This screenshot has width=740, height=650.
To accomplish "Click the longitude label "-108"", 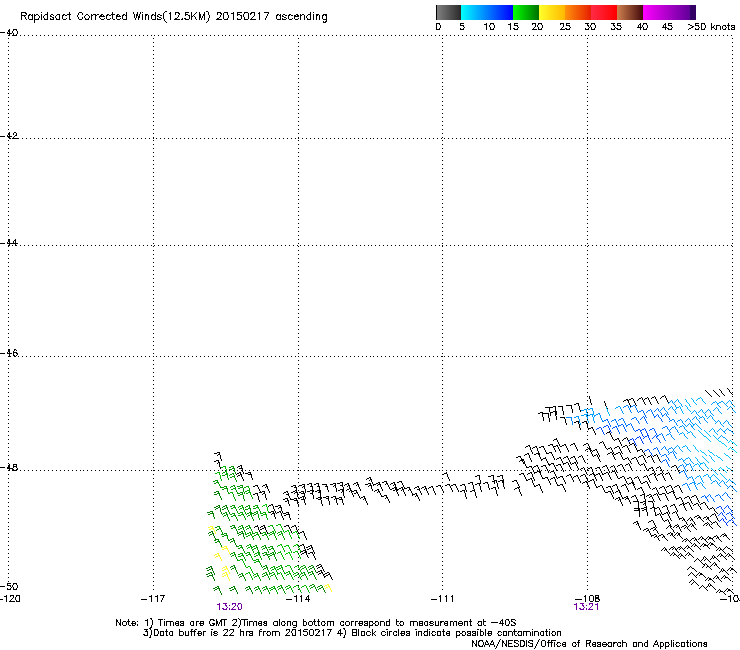I will (588, 598).
